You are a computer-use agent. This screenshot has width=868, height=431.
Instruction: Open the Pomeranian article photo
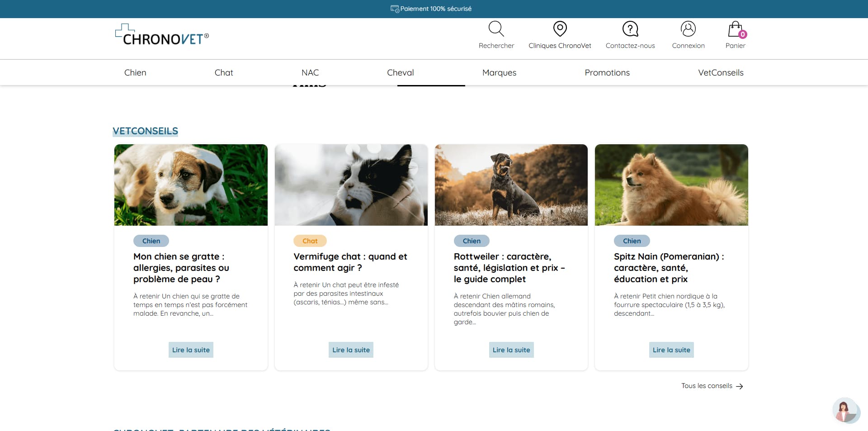coord(671,185)
